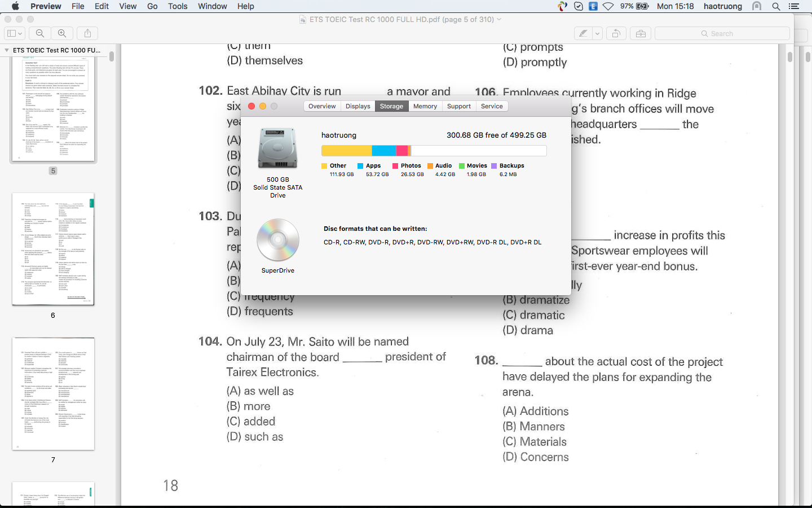Open the Service tab
812x508 pixels.
pyautogui.click(x=492, y=106)
